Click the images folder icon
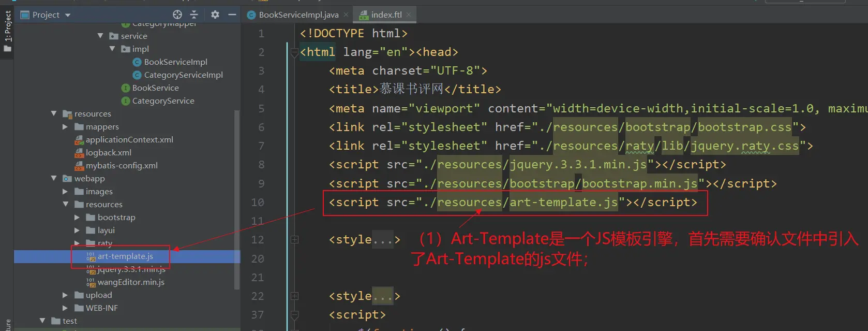This screenshot has height=331, width=868. coord(79,191)
